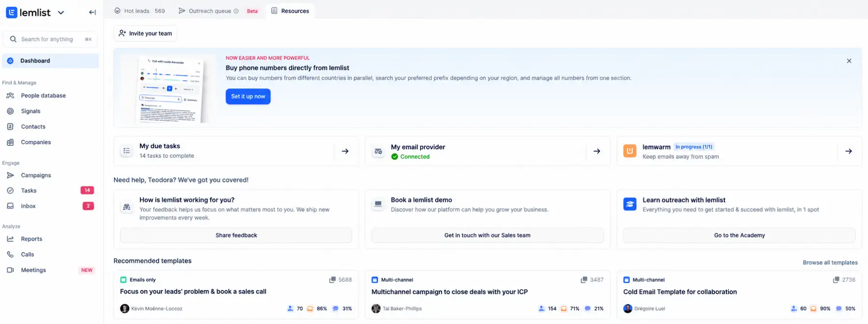Click the orange lemwarm icon
The width and height of the screenshot is (868, 324).
[630, 151]
